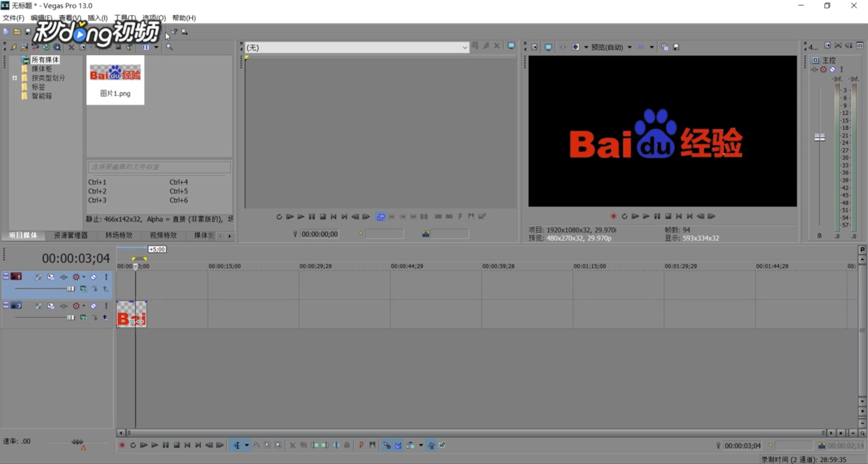The width and height of the screenshot is (868, 464).
Task: Switch to the 转场特效 tab
Action: pos(119,235)
